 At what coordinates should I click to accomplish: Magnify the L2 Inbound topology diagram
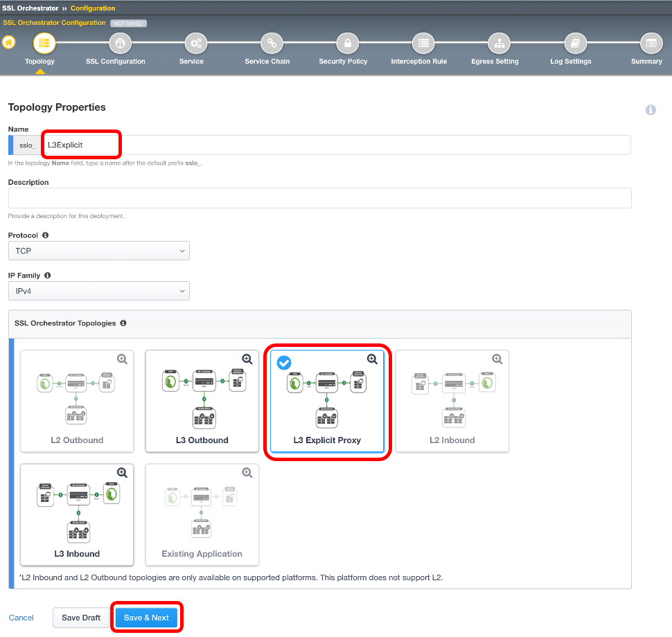click(x=497, y=359)
